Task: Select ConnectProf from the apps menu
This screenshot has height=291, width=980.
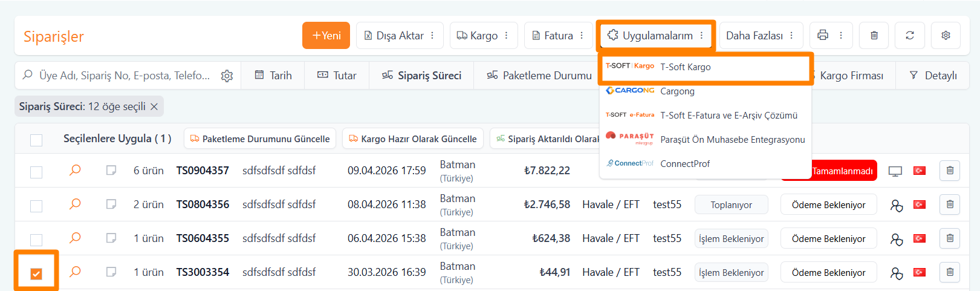Action: (x=706, y=164)
